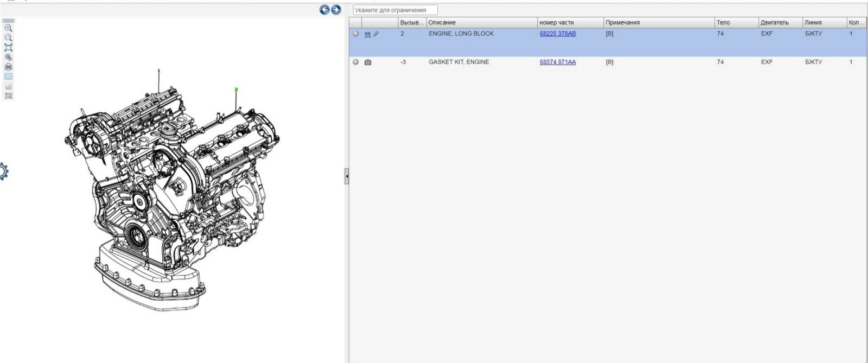Click the SS supersession link
Viewport: 868px width, 363px height.
pyautogui.click(x=367, y=34)
